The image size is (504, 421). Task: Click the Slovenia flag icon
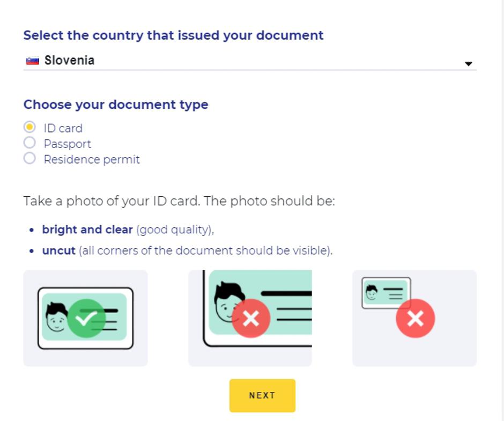(33, 61)
